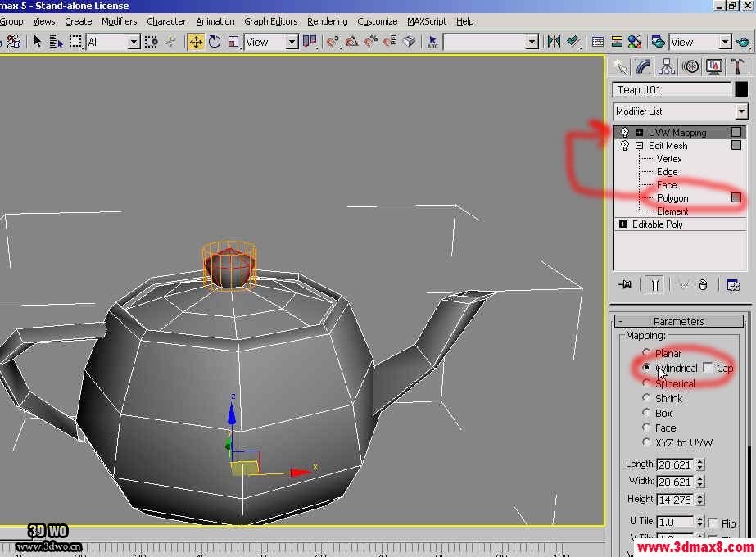
Task: Click the Length value field
Action: pyautogui.click(x=675, y=464)
